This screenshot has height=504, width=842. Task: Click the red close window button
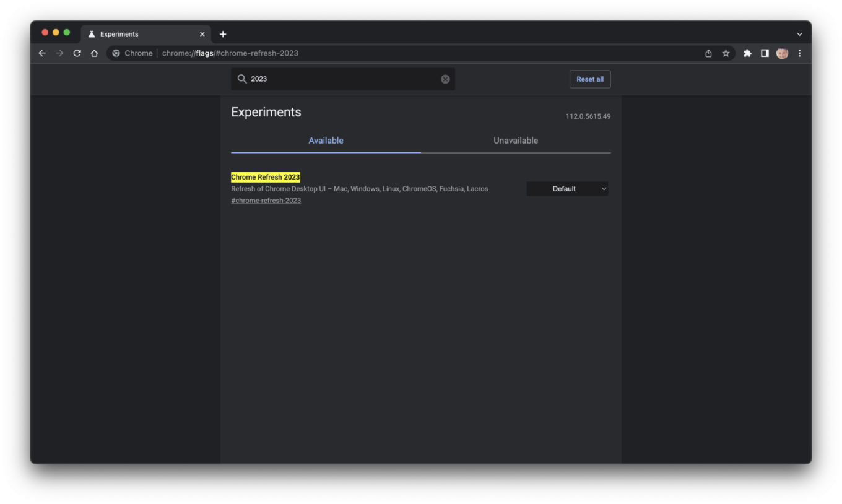(45, 32)
